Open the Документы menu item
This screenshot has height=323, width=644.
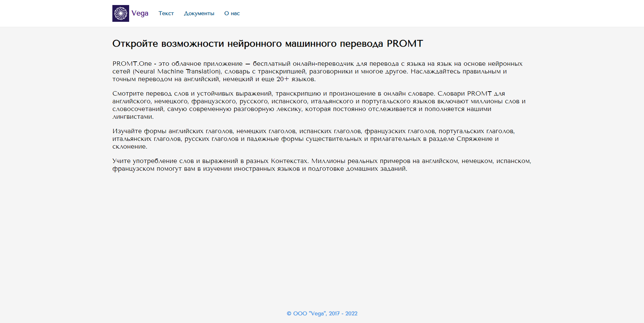click(x=199, y=13)
